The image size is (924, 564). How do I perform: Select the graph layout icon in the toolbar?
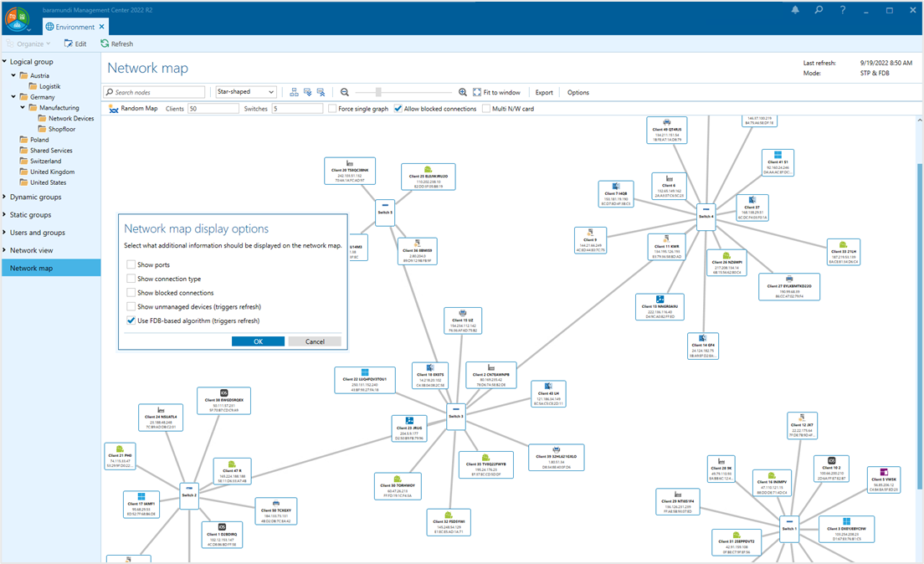point(295,92)
